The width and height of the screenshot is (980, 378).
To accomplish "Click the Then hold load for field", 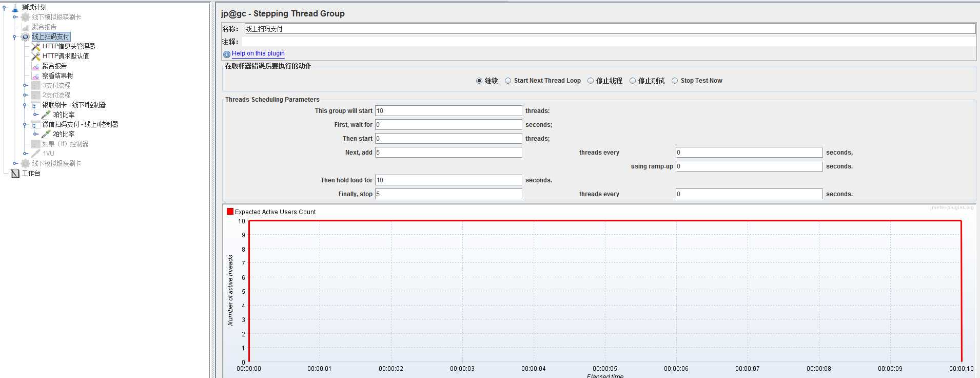I will pyautogui.click(x=448, y=180).
